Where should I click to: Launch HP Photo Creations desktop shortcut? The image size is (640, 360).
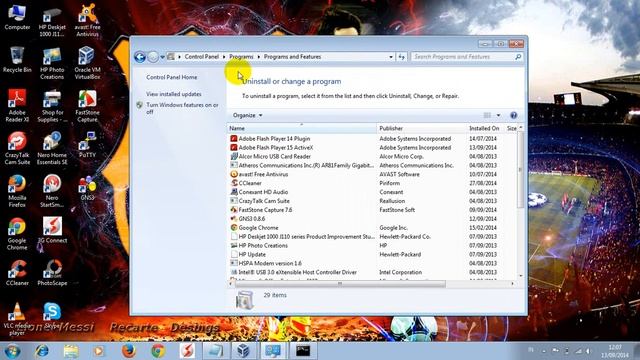coord(52,63)
